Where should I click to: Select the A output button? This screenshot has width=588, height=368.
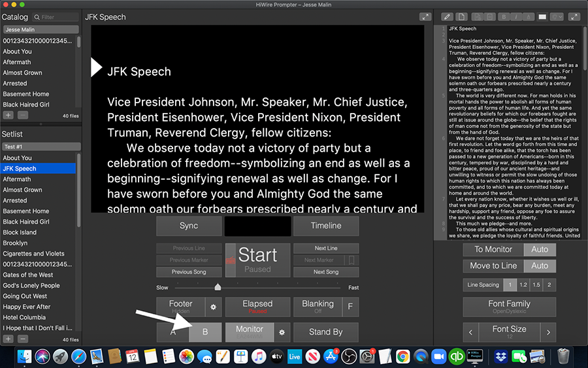pos(173,332)
